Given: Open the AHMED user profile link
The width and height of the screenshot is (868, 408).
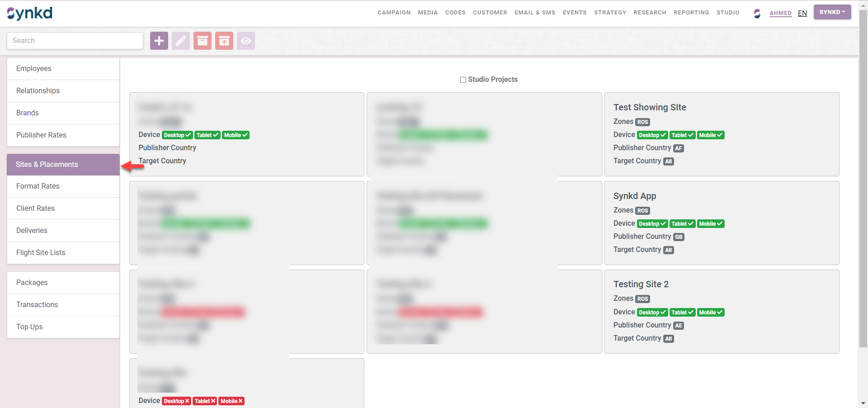Looking at the screenshot, I should tap(780, 13).
